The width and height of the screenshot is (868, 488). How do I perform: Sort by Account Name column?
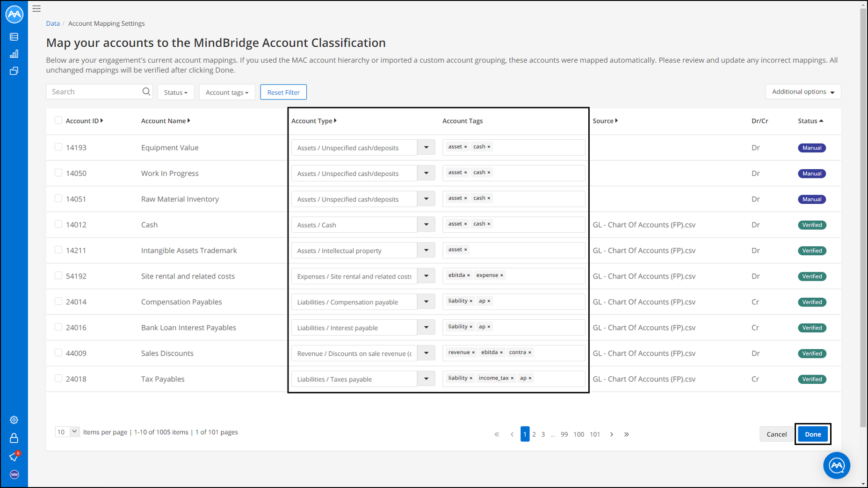tap(166, 121)
